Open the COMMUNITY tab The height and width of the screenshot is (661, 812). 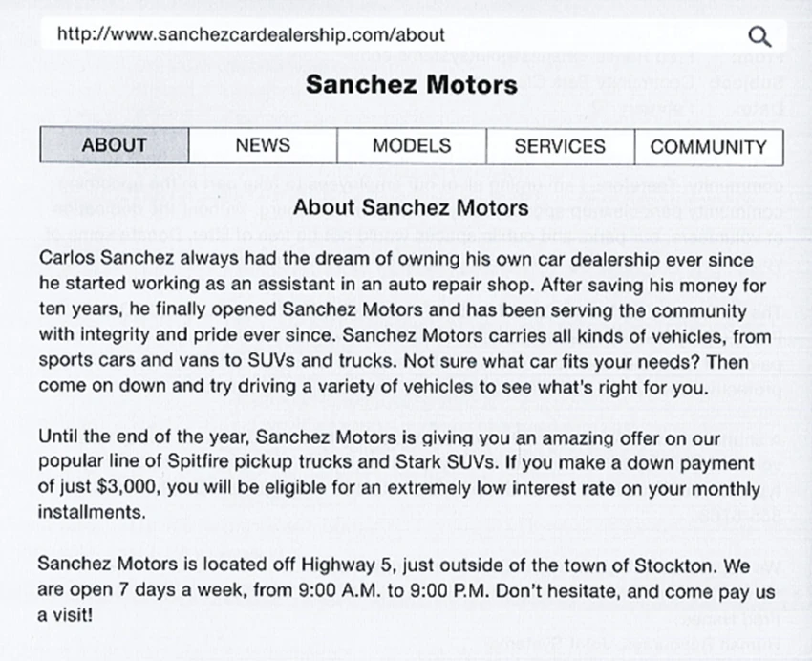[x=709, y=147]
